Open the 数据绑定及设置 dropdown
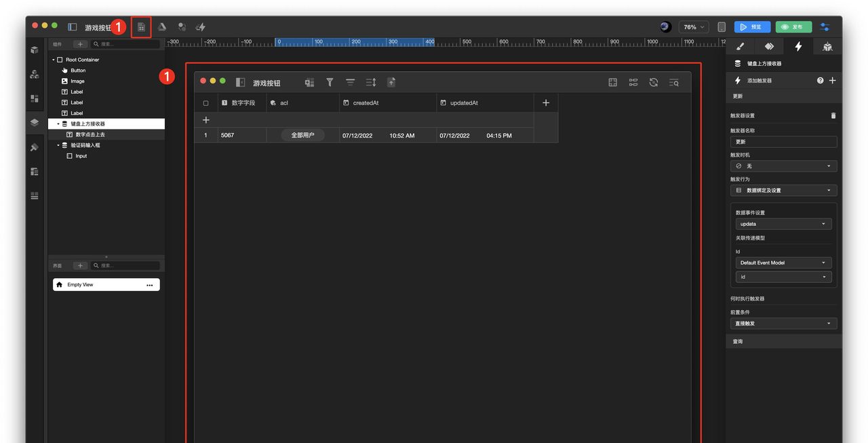This screenshot has height=443, width=868. tap(784, 191)
